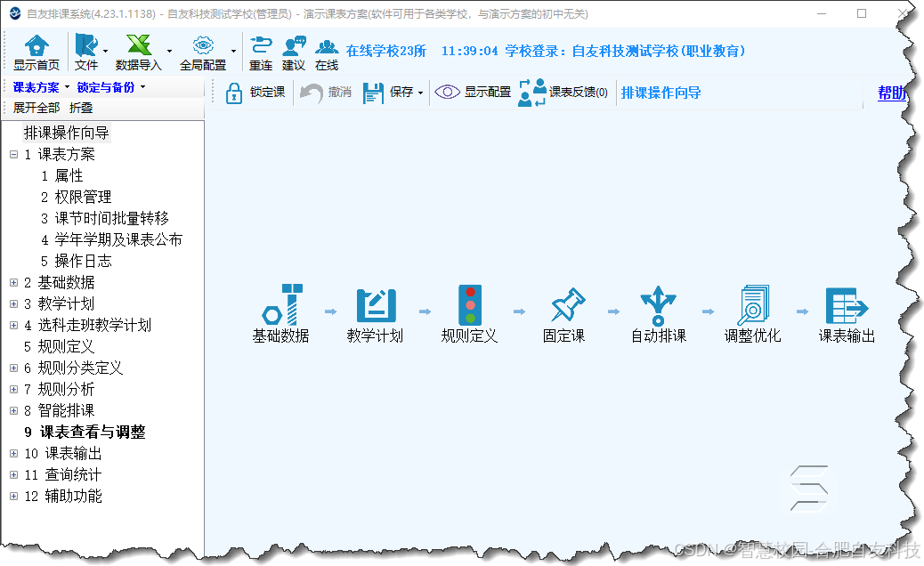Expand the 2 基础数据 node

(13, 283)
